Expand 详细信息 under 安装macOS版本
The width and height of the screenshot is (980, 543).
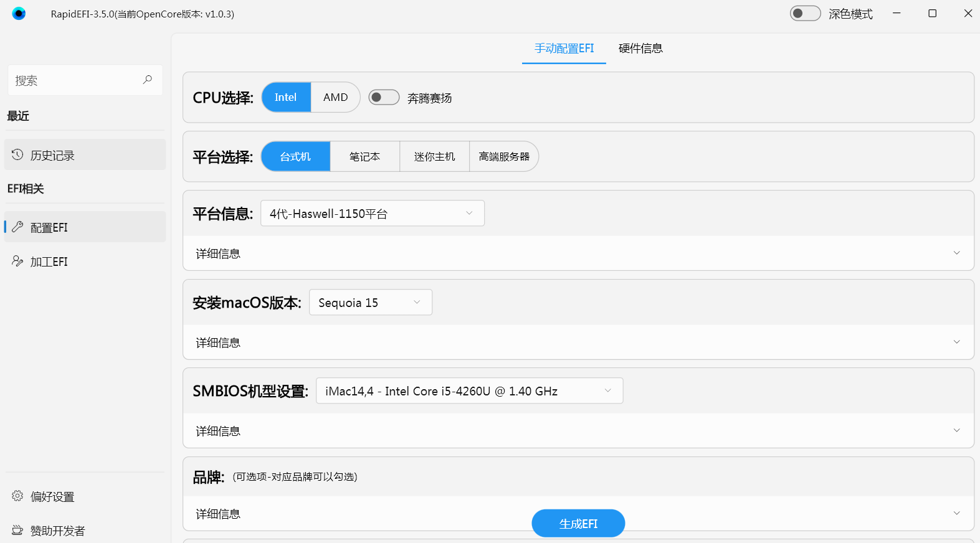578,342
